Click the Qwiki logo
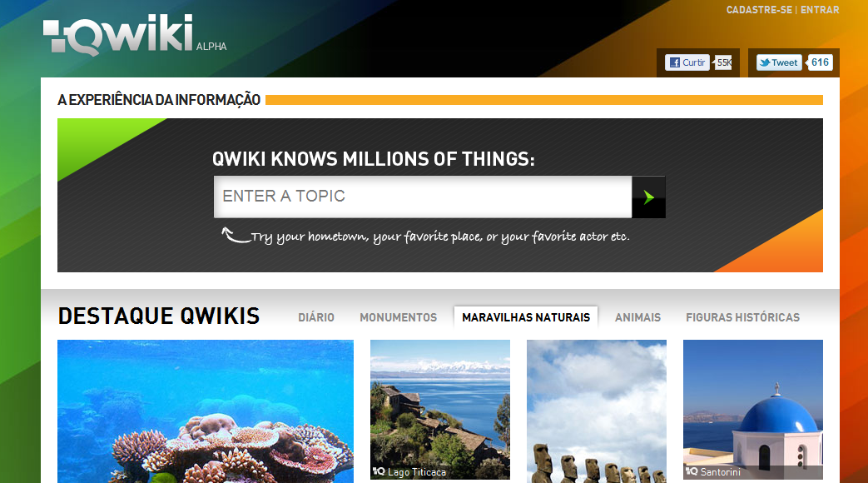 [x=118, y=35]
